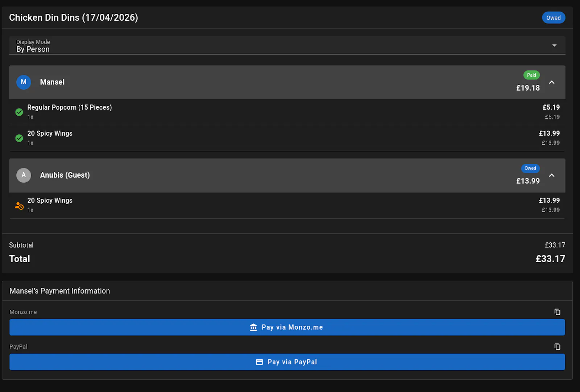
Task: Click the bank icon in Monzo.me button
Action: pyautogui.click(x=253, y=327)
